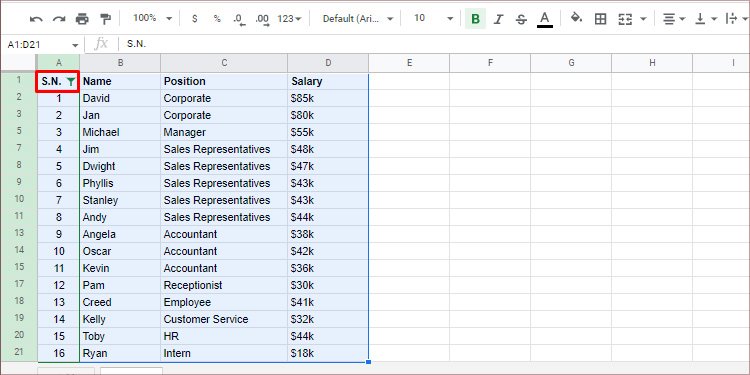The width and height of the screenshot is (750, 375).
Task: Open the Default (Arial) font dropdown
Action: tap(358, 19)
